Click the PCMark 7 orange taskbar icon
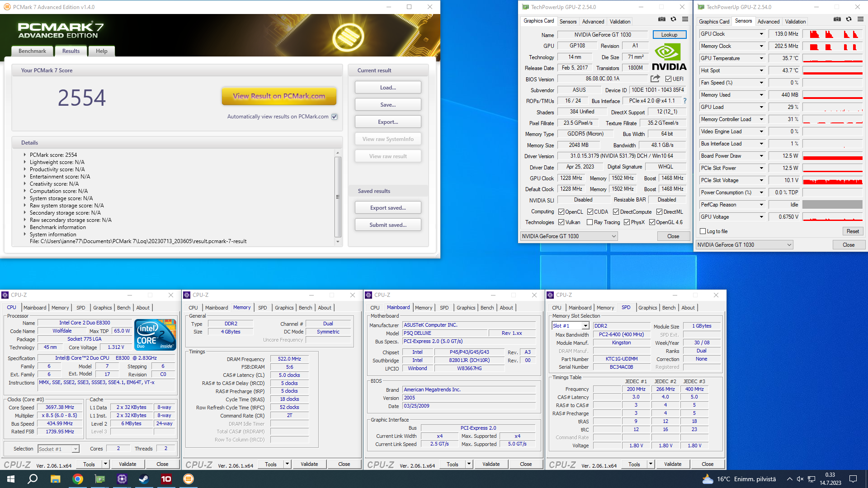Screen dimensions: 868x488 [x=189, y=479]
